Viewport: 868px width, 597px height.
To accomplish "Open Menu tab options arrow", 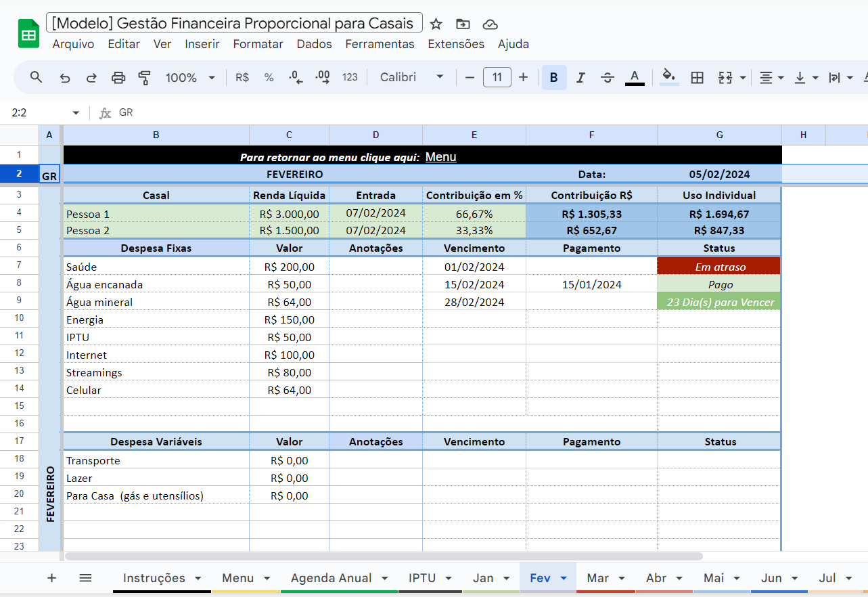I will [x=267, y=578].
